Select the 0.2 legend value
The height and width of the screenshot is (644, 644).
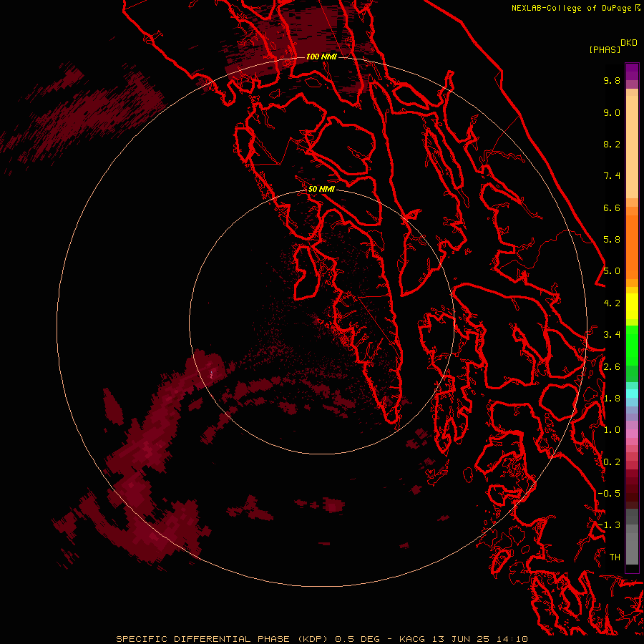click(x=612, y=462)
